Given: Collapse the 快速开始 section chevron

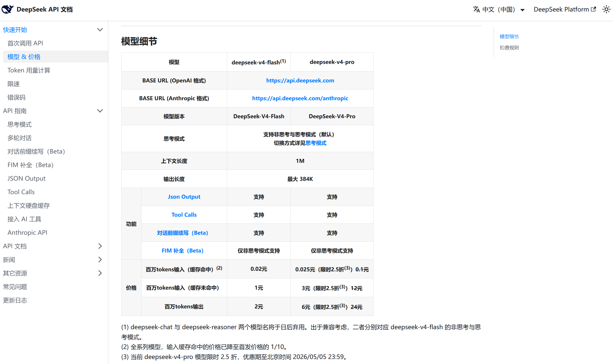Looking at the screenshot, I should (100, 30).
